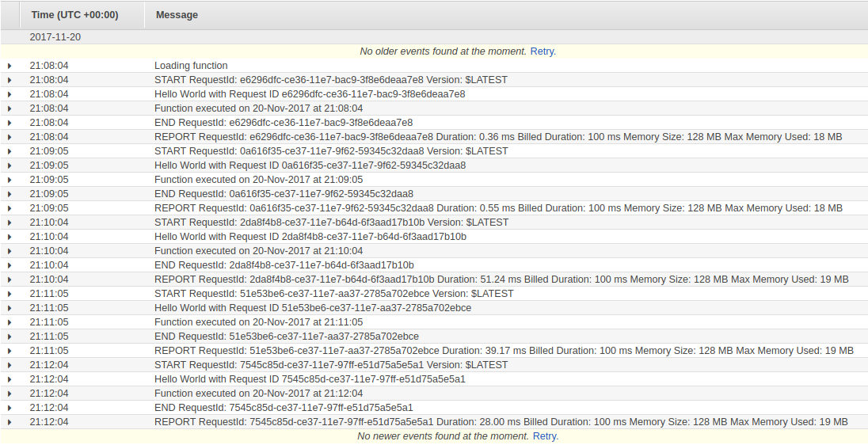The width and height of the screenshot is (868, 445).
Task: Click 'Function executed on 20-Nov-2017 at 21:08:04' text
Action: 258,108
